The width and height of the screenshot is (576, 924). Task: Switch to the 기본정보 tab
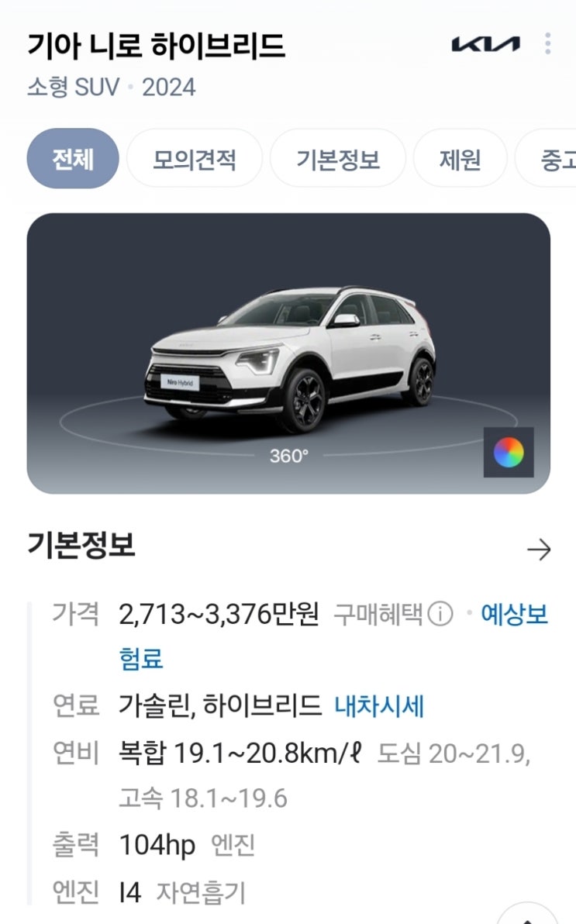[x=338, y=158]
